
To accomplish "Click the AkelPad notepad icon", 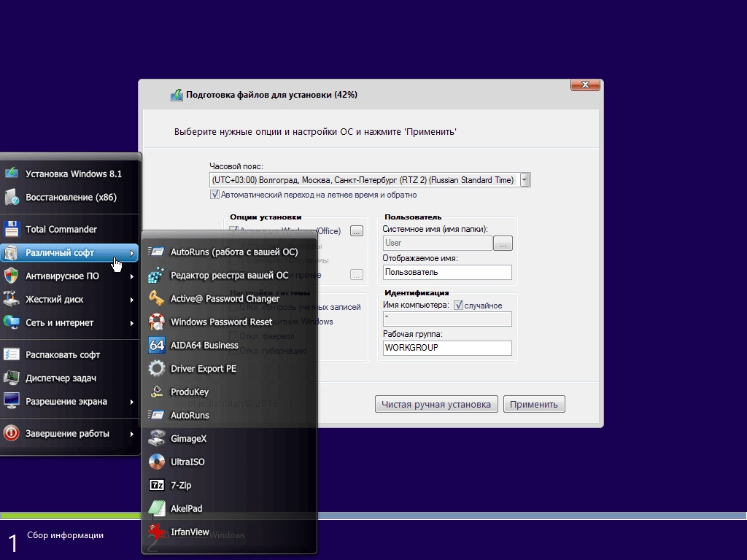I will pos(156,508).
